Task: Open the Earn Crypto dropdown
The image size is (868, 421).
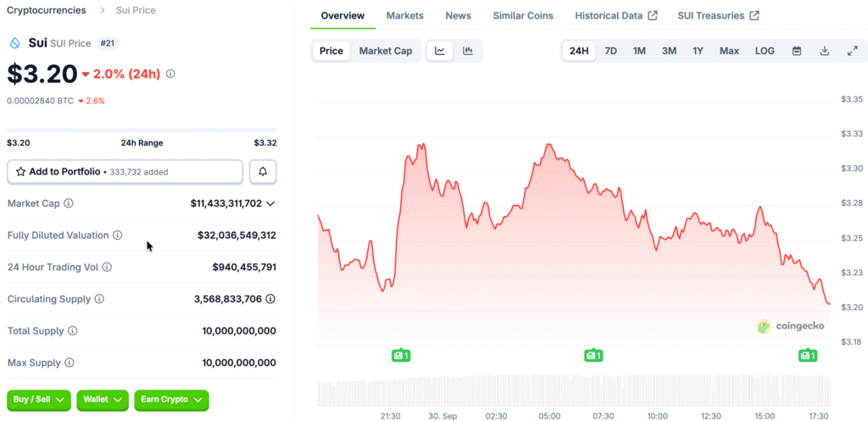Action: (171, 400)
